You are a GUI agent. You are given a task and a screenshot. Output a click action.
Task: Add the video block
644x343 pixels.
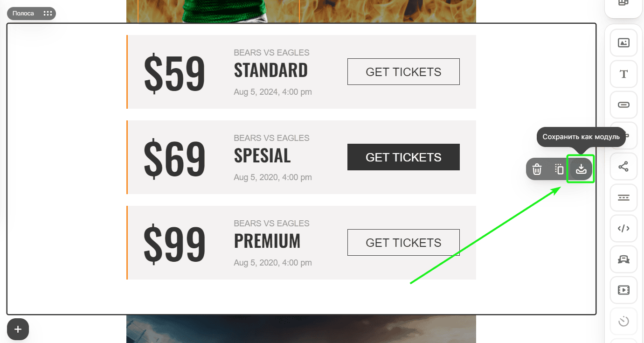623,290
